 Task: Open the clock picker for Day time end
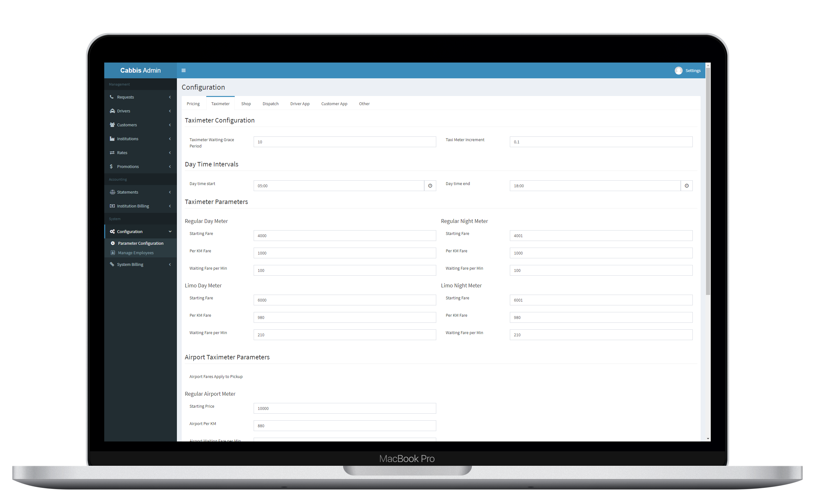tap(686, 186)
